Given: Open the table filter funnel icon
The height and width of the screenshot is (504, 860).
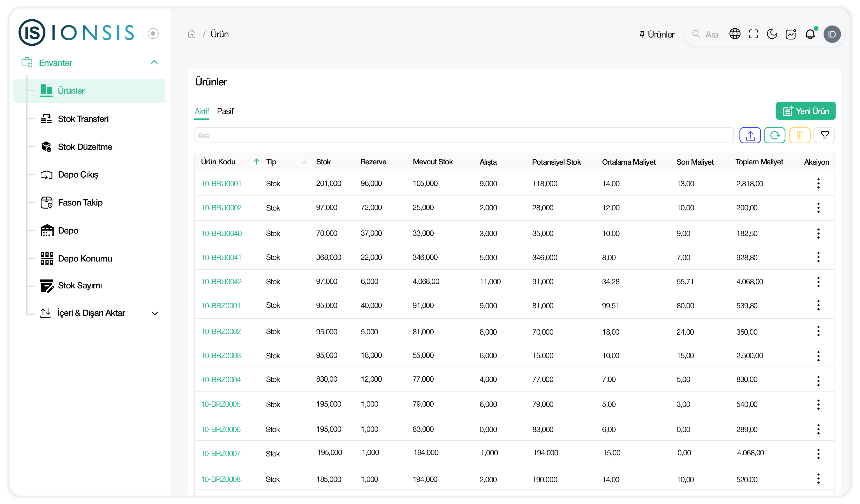Looking at the screenshot, I should tap(824, 136).
